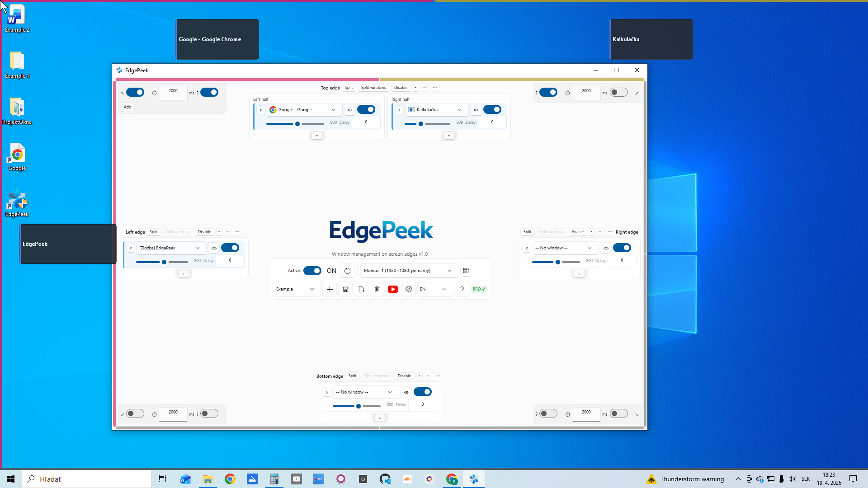Add a window under the Right edge panel
This screenshot has width=868, height=488.
(x=579, y=274)
